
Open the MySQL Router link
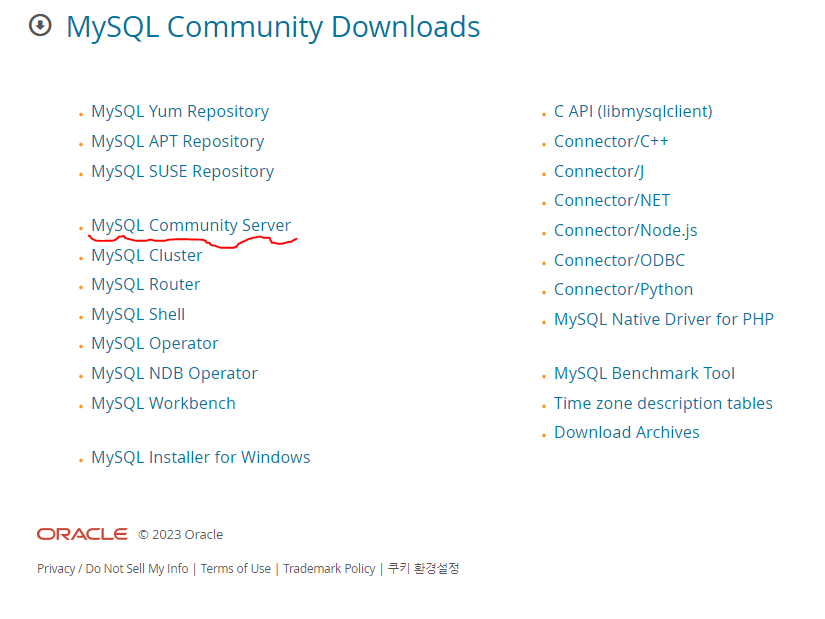146,284
